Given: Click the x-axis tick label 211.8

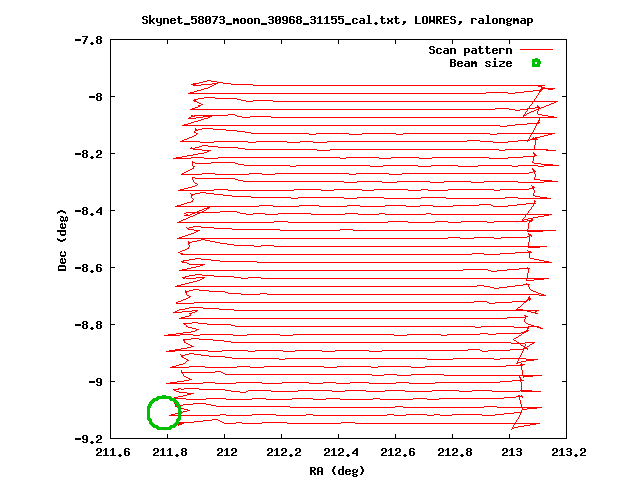Looking at the screenshot, I should click(x=170, y=452).
